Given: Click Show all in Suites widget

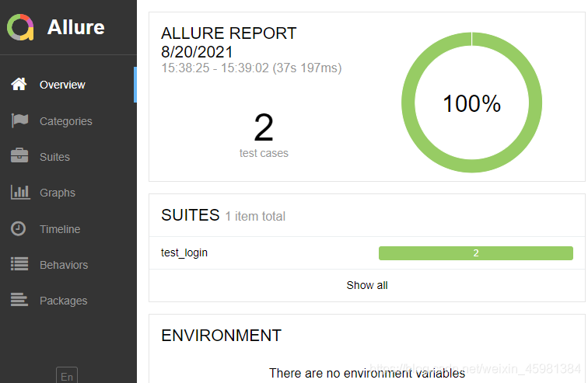Looking at the screenshot, I should coord(367,285).
